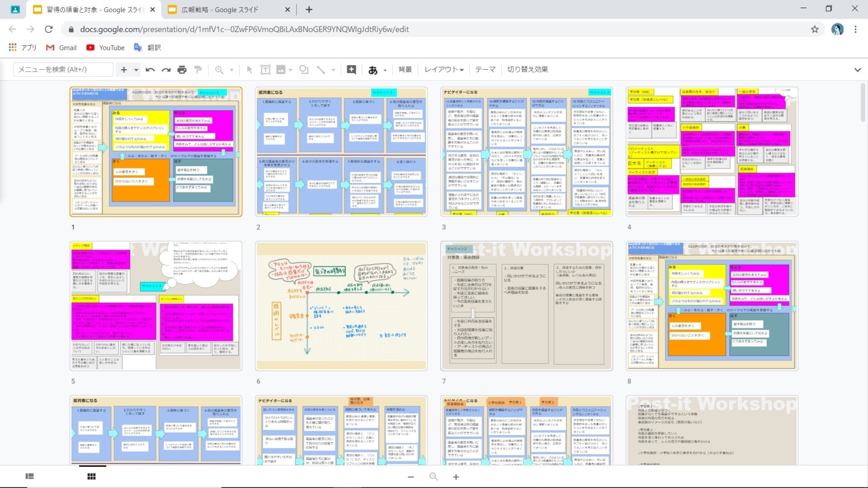Open the Insert image dropdown arrow

click(x=291, y=70)
